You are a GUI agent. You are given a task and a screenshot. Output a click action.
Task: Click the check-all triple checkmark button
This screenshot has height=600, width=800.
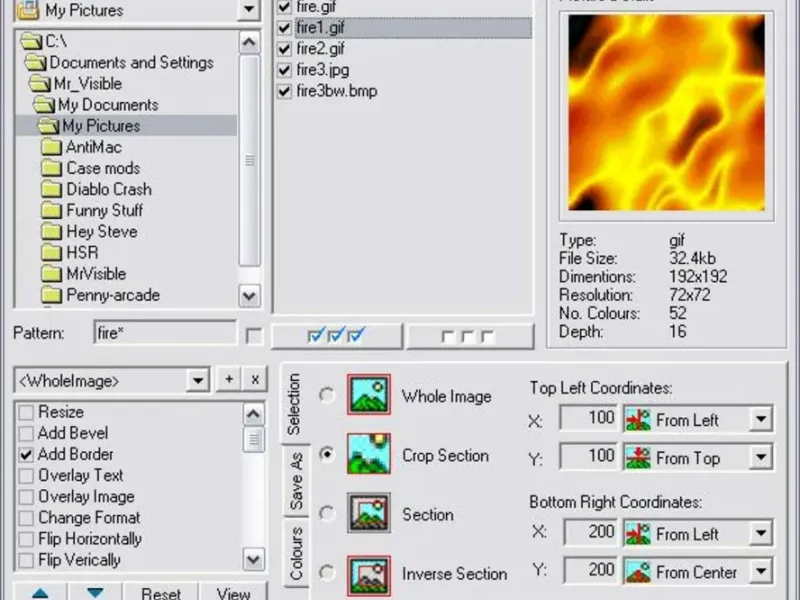click(x=337, y=336)
